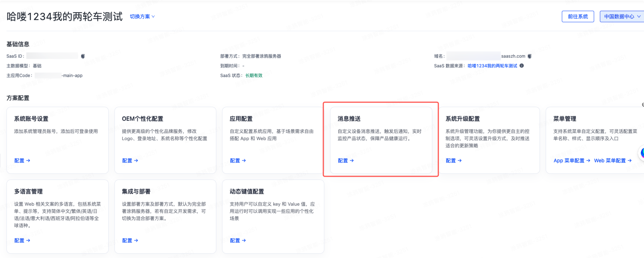
Task: Click the 长期有效 SaaS status text
Action: (x=254, y=76)
